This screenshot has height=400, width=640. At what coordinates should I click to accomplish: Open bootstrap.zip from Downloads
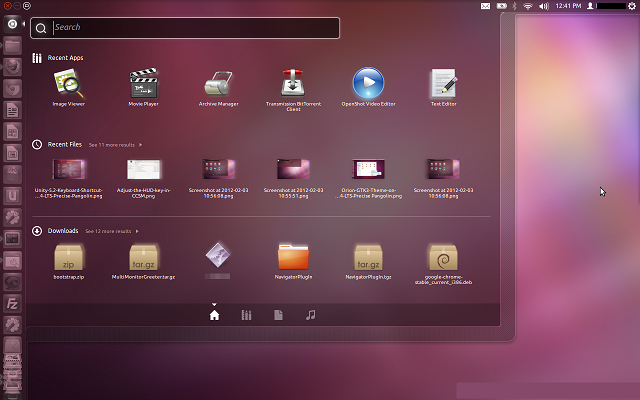(69, 257)
